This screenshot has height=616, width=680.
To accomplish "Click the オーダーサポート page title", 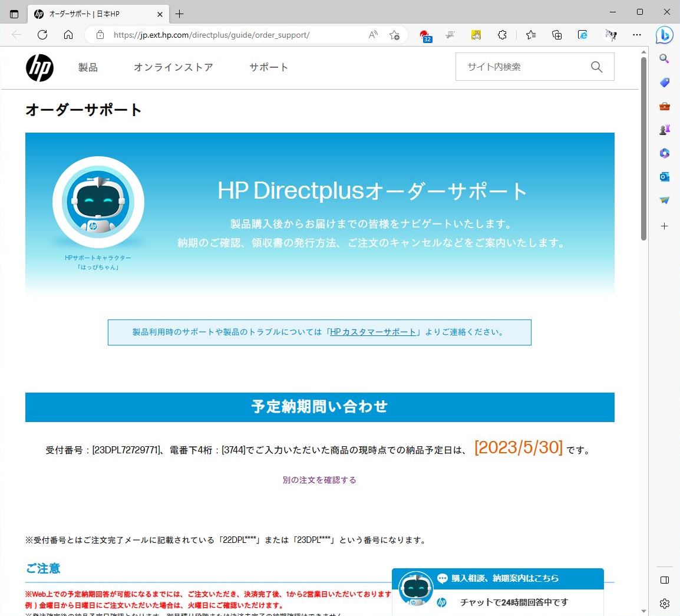I will coord(83,110).
